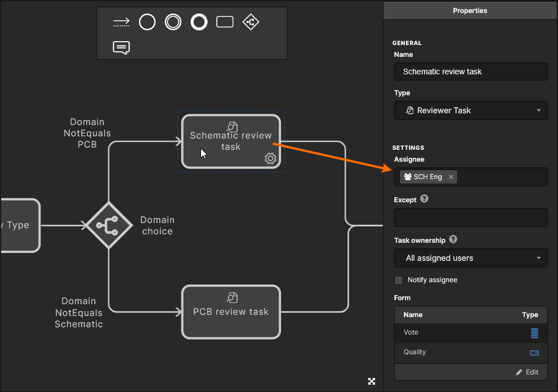Click the Task ownership help icon
Viewport: 558px width, 392px height.
pos(453,240)
